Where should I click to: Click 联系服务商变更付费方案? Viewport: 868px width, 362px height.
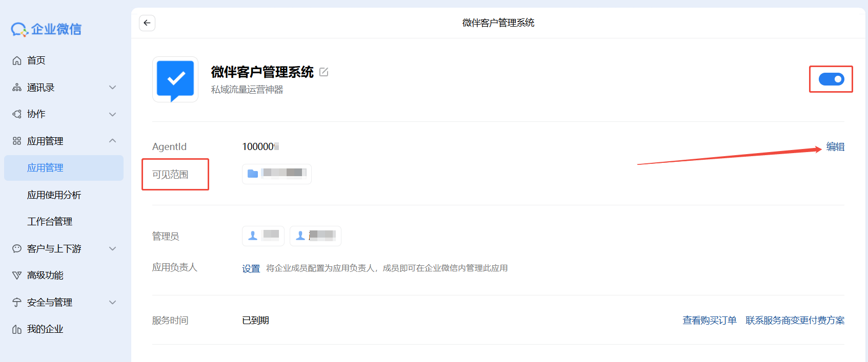coord(795,321)
